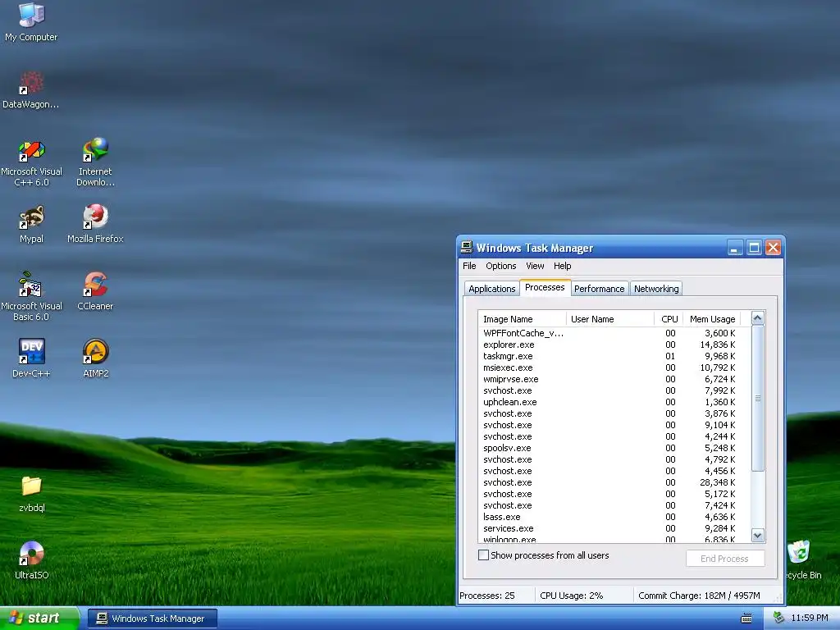
Task: Open the View menu
Action: pos(535,266)
